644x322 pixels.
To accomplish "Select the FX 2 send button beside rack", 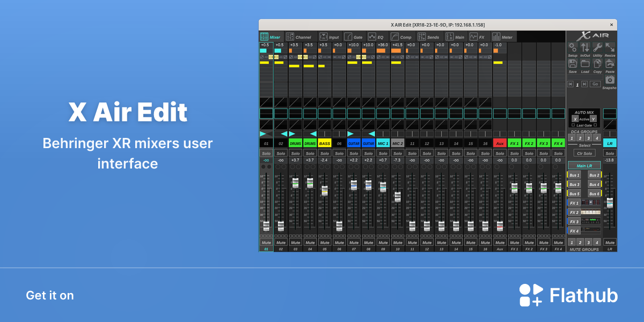I will (574, 213).
